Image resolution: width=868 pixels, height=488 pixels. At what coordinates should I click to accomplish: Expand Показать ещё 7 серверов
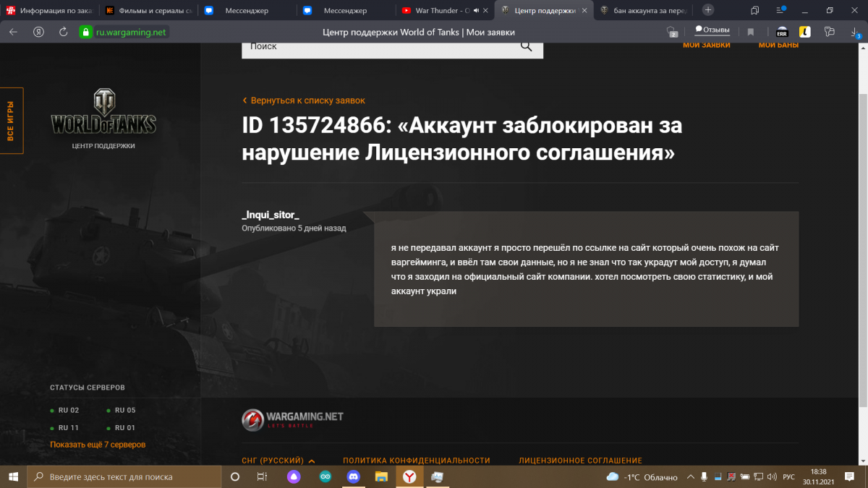(x=98, y=445)
